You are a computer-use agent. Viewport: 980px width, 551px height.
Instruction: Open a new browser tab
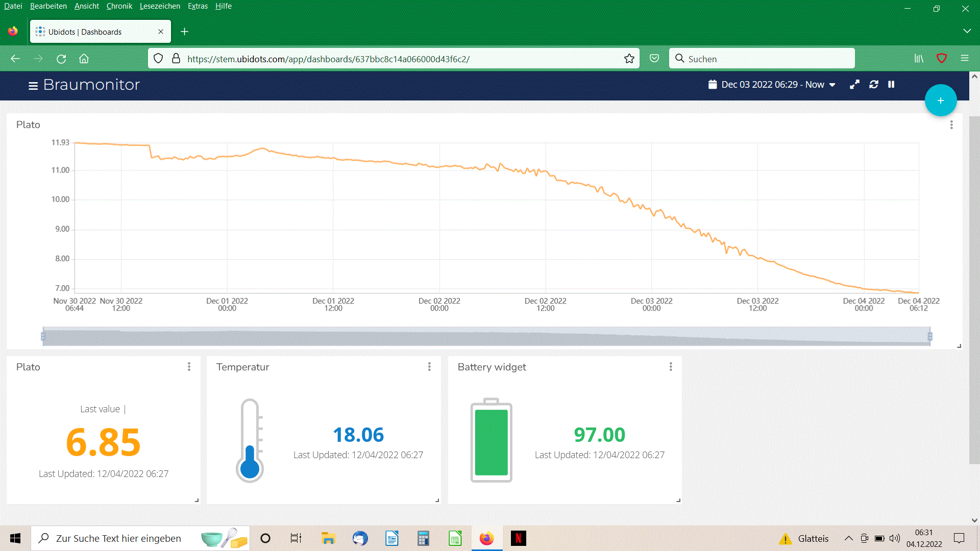185,32
